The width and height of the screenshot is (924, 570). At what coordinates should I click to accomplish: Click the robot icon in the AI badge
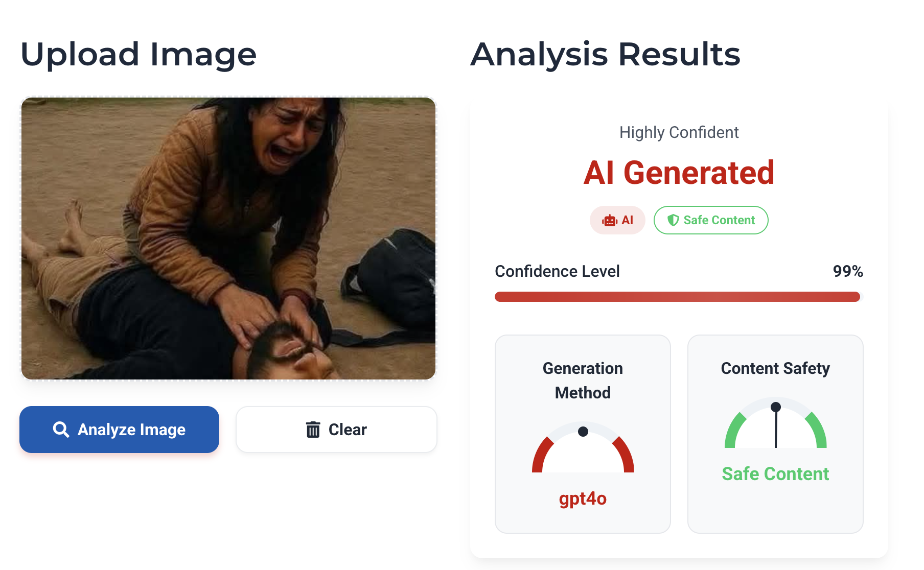tap(610, 221)
